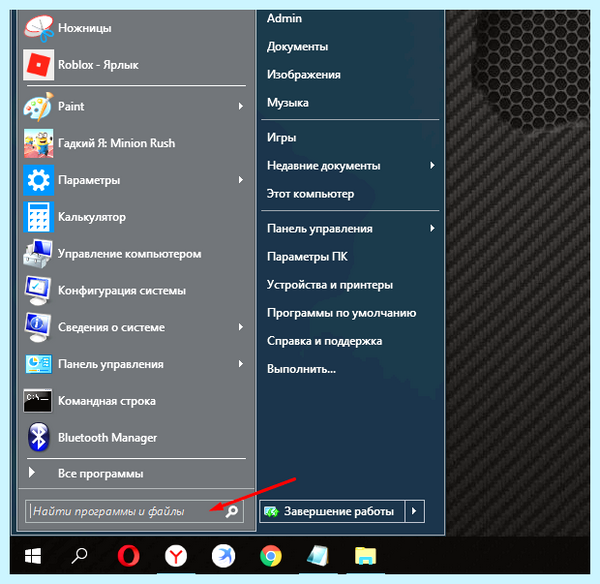Expand the Недавние документы submenu arrow
The image size is (600, 584).
[x=432, y=165]
